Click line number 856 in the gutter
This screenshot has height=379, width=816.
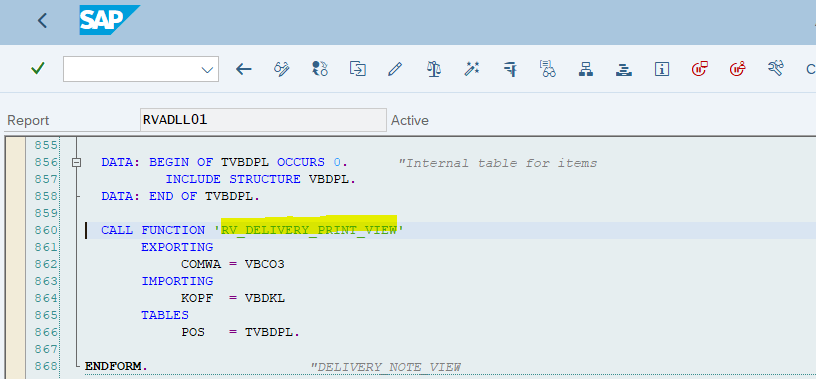(x=46, y=162)
